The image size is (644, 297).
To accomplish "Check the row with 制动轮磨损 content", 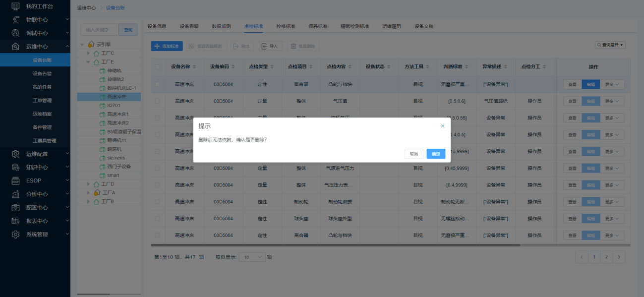I will [157, 202].
